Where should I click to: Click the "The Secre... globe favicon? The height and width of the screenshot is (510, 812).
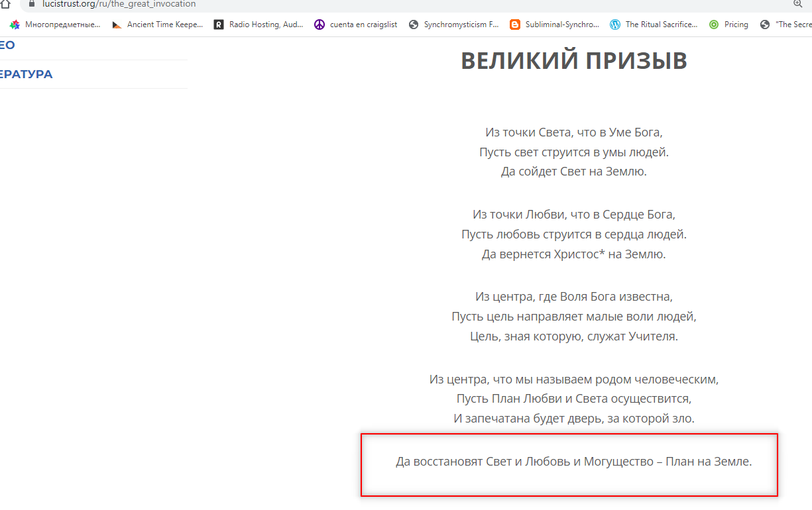click(x=766, y=25)
